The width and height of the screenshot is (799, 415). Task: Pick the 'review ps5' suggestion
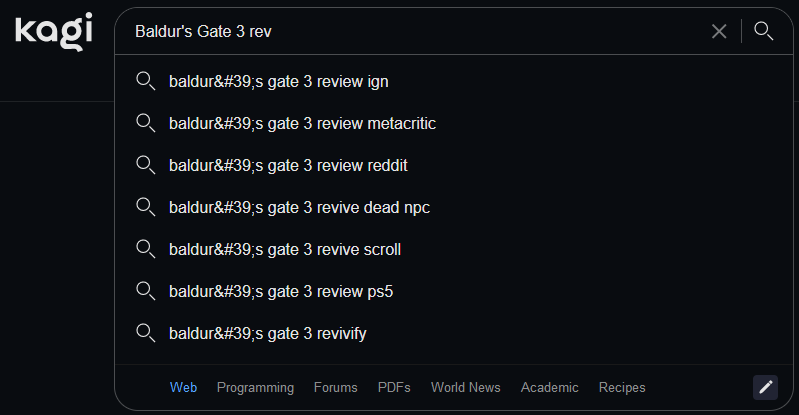point(454,291)
